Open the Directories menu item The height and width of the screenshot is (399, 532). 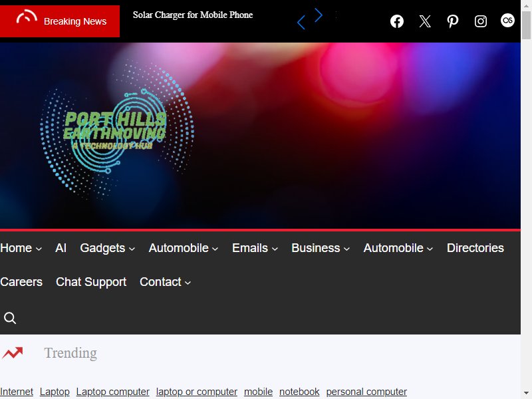[475, 248]
